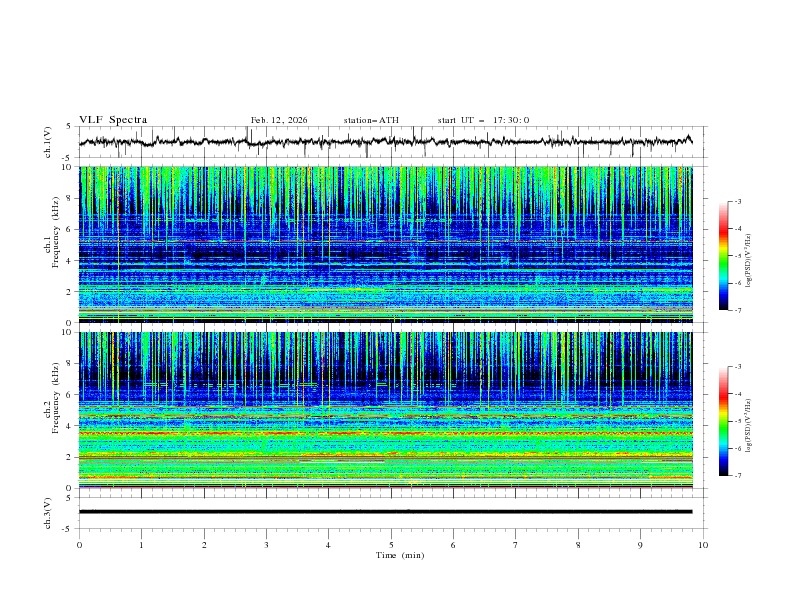Click the ch.1 PSD color scale bar
The image size is (792, 612).
[724, 256]
